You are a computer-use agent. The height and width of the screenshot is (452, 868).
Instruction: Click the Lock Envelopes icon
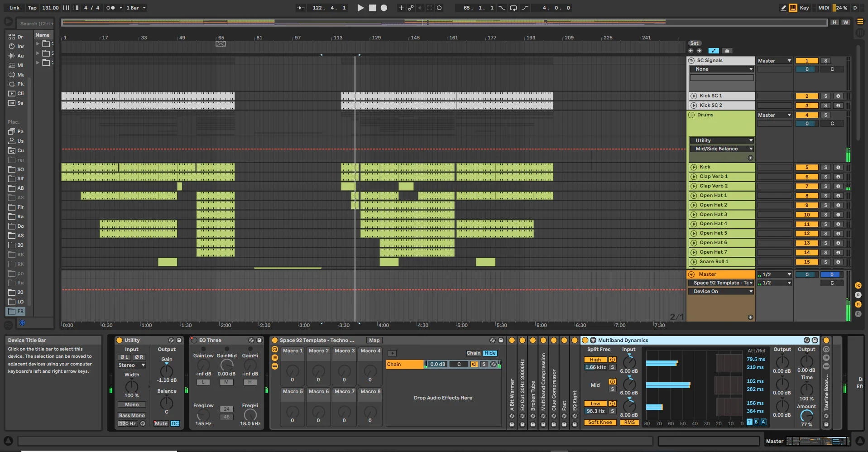(x=727, y=51)
